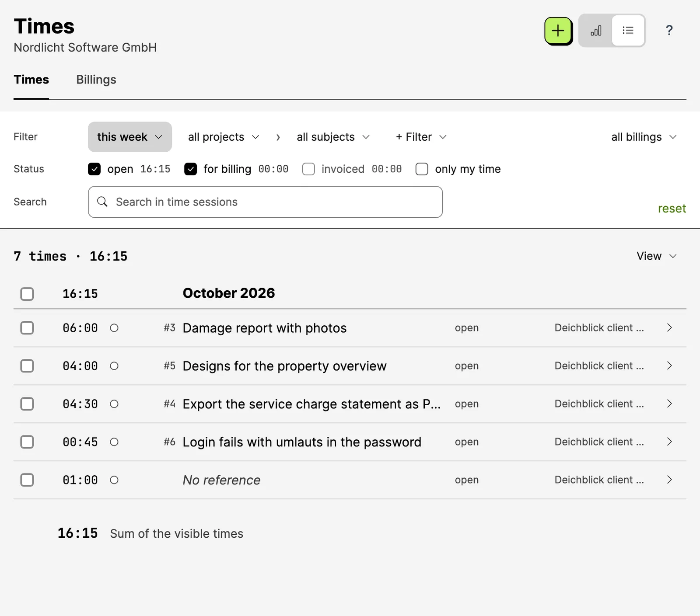The image size is (700, 616).
Task: Open details arrow for Designs for the property overview
Action: click(669, 365)
